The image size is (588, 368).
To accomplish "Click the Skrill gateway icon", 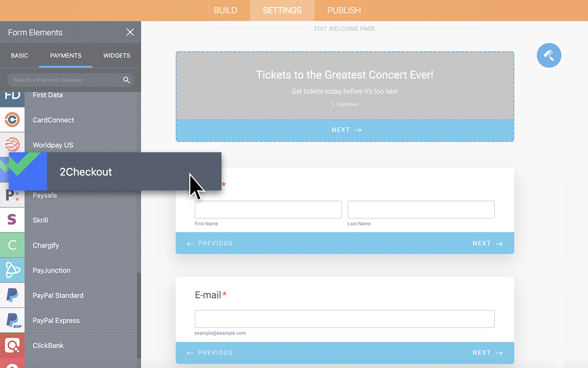I will pyautogui.click(x=12, y=220).
